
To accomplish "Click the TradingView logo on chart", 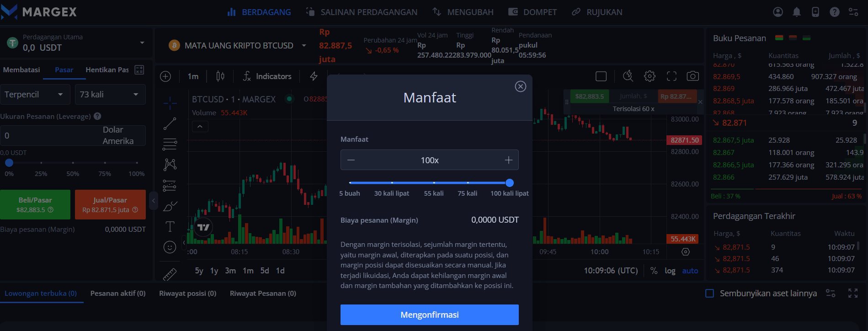I will [x=203, y=227].
